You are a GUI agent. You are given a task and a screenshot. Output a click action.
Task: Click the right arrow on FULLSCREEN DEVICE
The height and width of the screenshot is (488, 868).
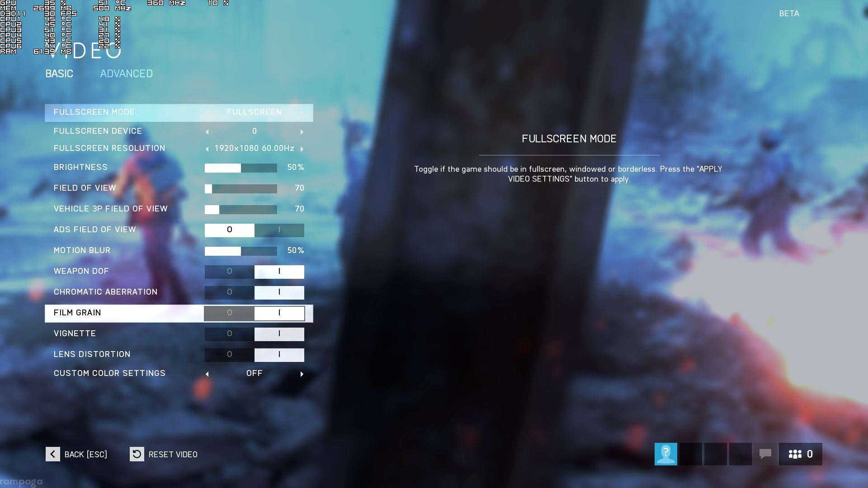click(x=302, y=131)
